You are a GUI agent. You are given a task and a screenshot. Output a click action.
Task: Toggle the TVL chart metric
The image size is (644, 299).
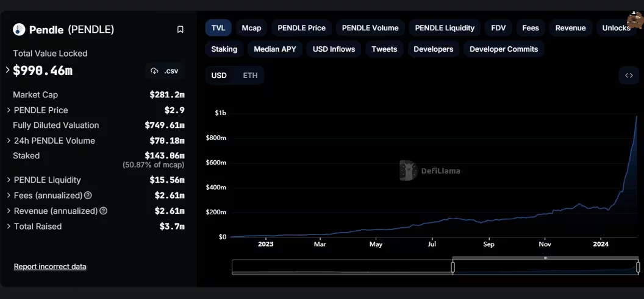point(218,28)
